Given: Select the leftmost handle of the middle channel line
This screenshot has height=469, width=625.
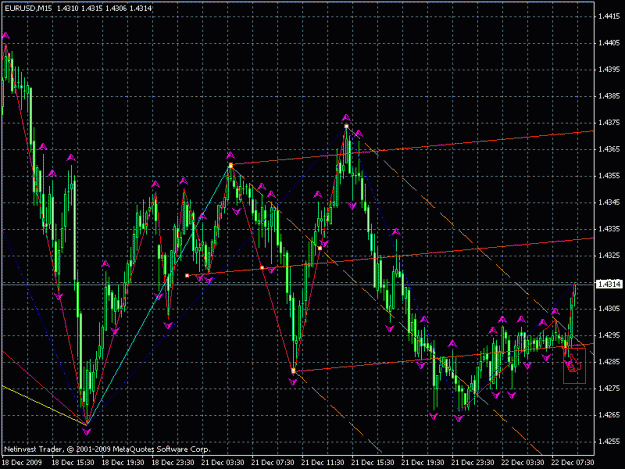Looking at the screenshot, I should pos(187,275).
